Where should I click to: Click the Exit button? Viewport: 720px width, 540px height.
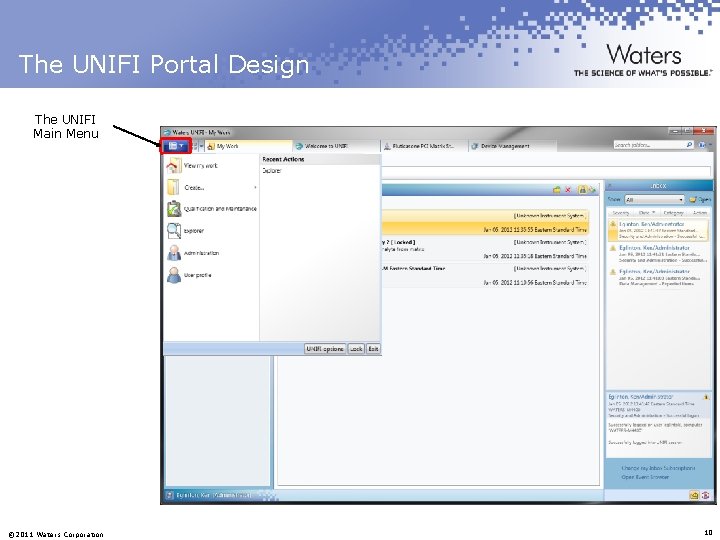tap(373, 349)
